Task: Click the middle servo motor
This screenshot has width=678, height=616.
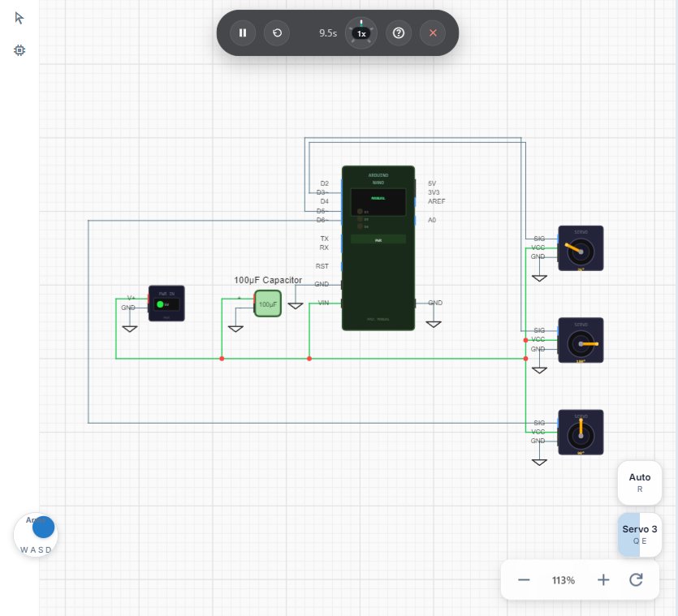Action: pos(581,340)
